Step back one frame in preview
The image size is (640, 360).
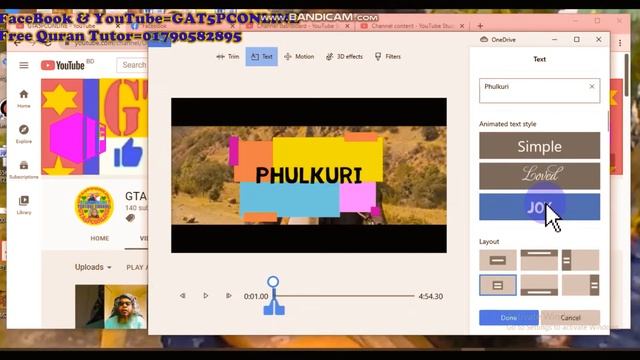coord(182,296)
